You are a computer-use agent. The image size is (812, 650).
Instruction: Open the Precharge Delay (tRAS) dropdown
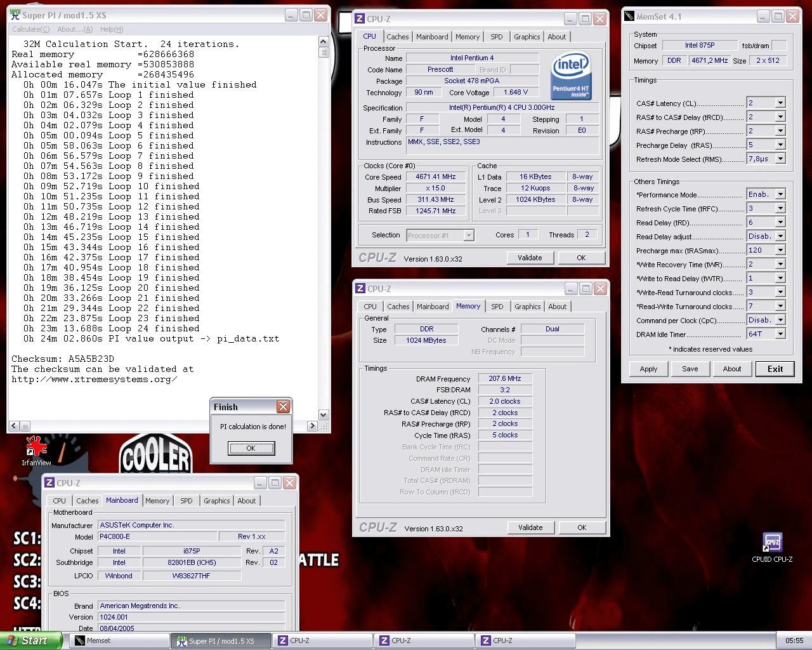[781, 145]
